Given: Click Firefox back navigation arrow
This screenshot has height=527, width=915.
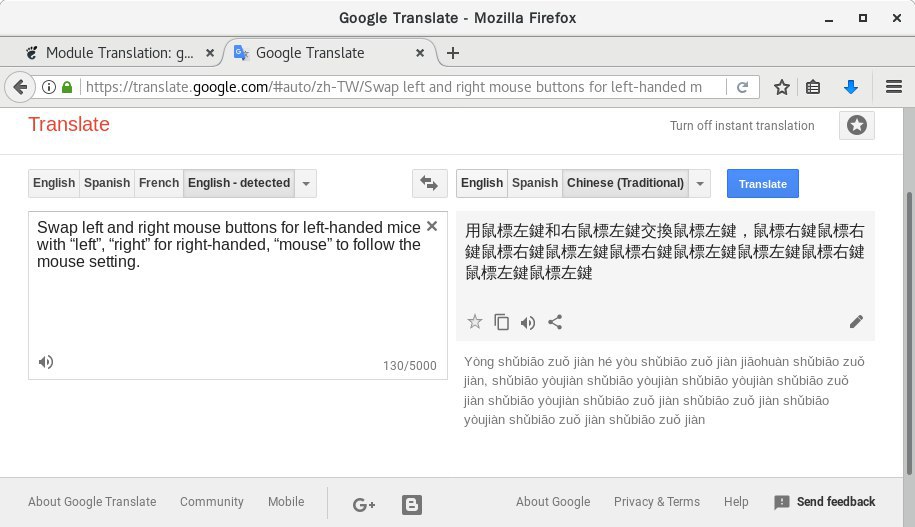Looking at the screenshot, I should [x=20, y=87].
